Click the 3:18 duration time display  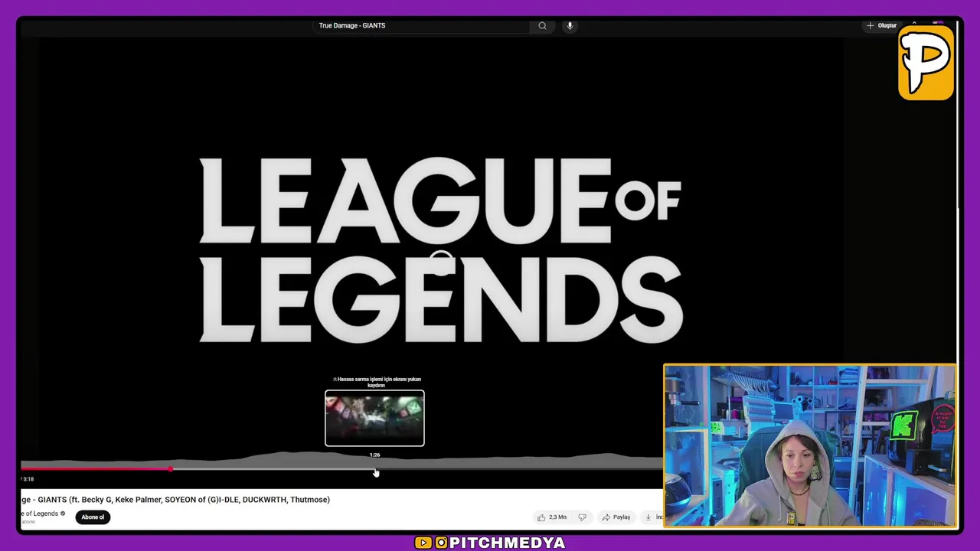[x=28, y=479]
